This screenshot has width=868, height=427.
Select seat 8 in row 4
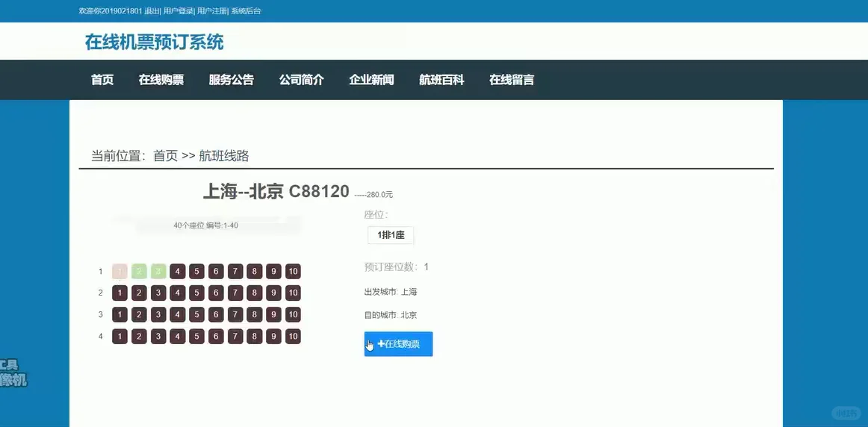tap(255, 336)
